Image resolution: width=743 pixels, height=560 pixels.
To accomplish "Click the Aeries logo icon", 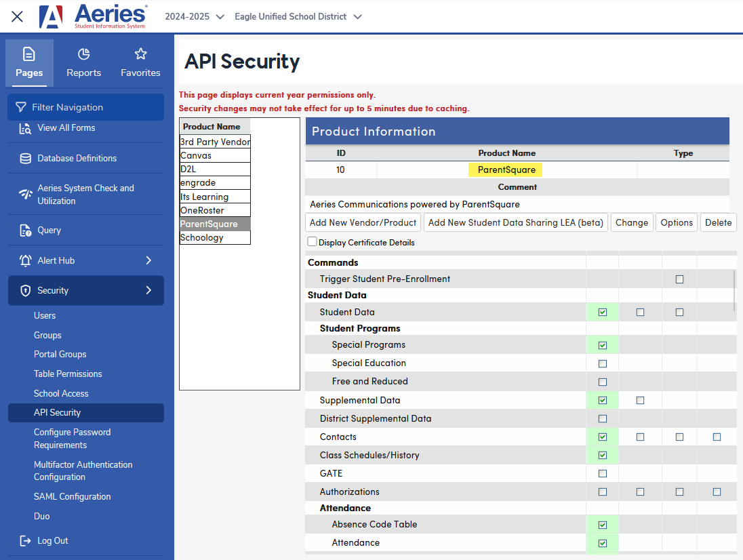I will pos(51,17).
